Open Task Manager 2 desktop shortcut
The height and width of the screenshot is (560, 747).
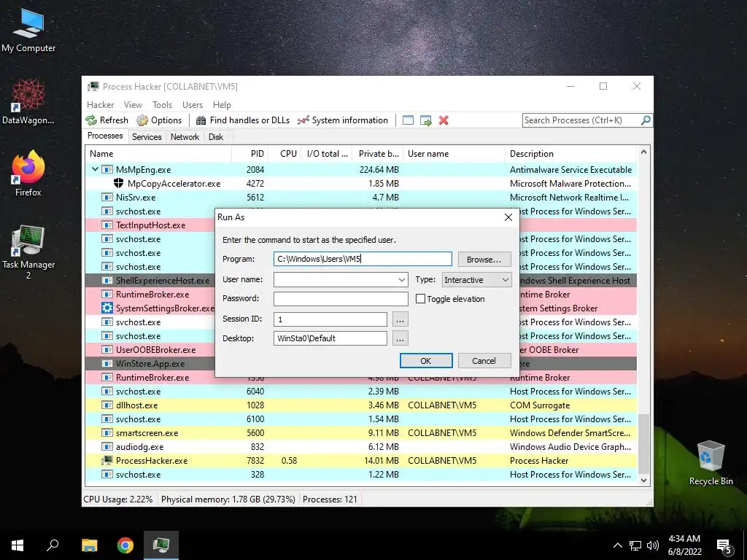28,252
